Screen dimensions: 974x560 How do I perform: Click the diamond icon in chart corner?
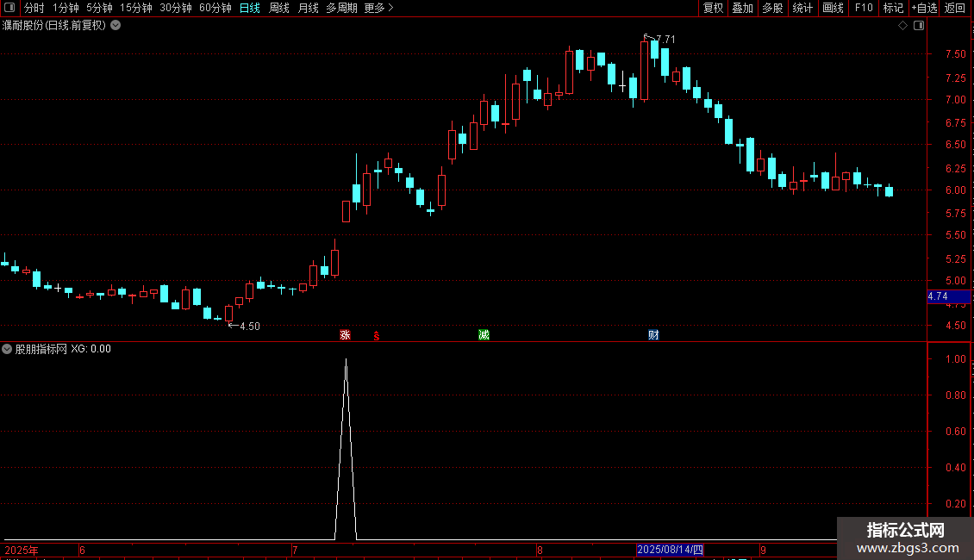tap(903, 26)
